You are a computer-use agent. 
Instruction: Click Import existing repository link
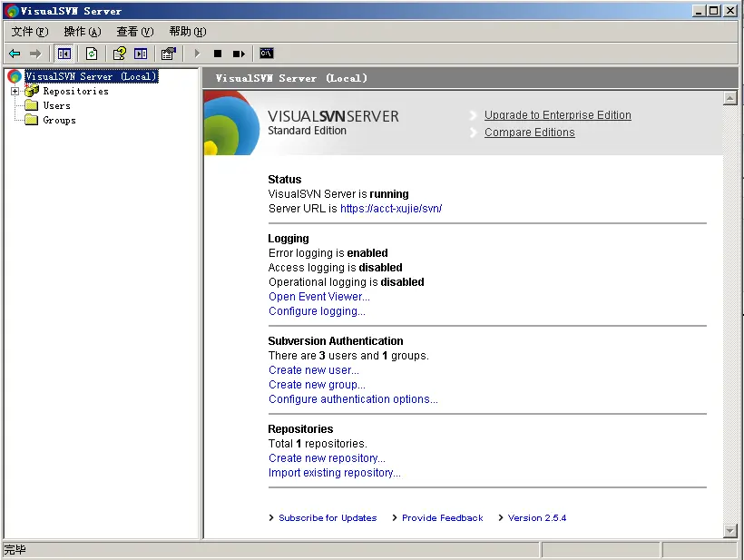(335, 473)
